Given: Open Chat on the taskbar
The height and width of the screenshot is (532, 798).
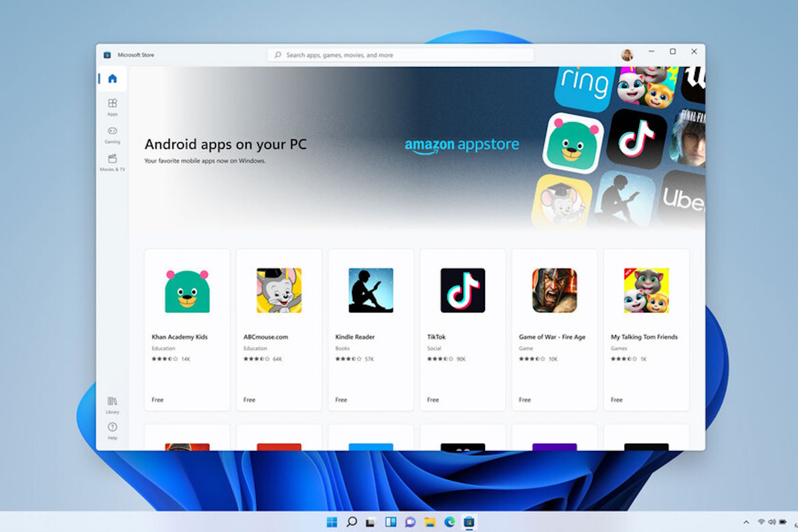Looking at the screenshot, I should click(x=410, y=522).
